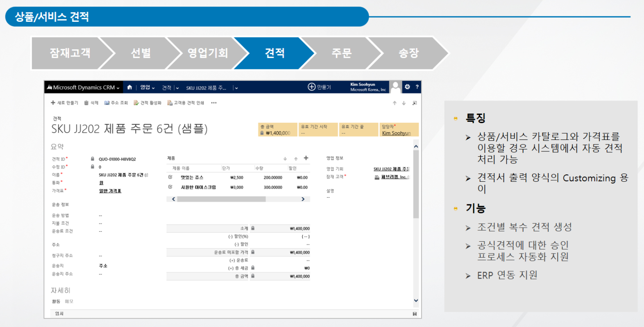Click the 시원한 아이스크림 product name

pos(198,187)
